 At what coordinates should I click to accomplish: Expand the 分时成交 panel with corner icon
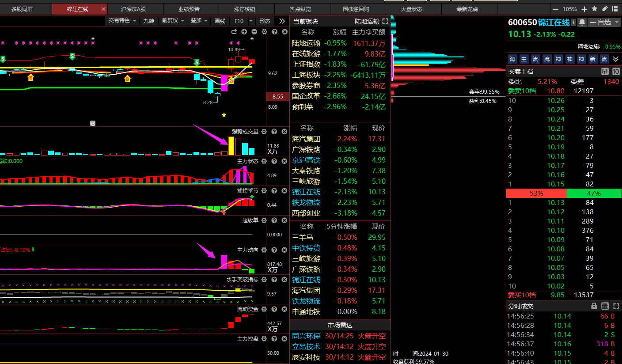(x=616, y=306)
